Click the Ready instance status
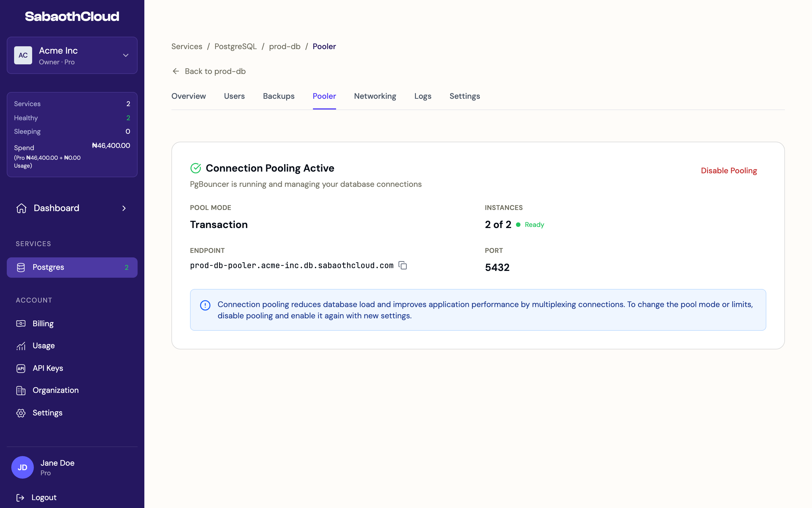 coord(535,225)
